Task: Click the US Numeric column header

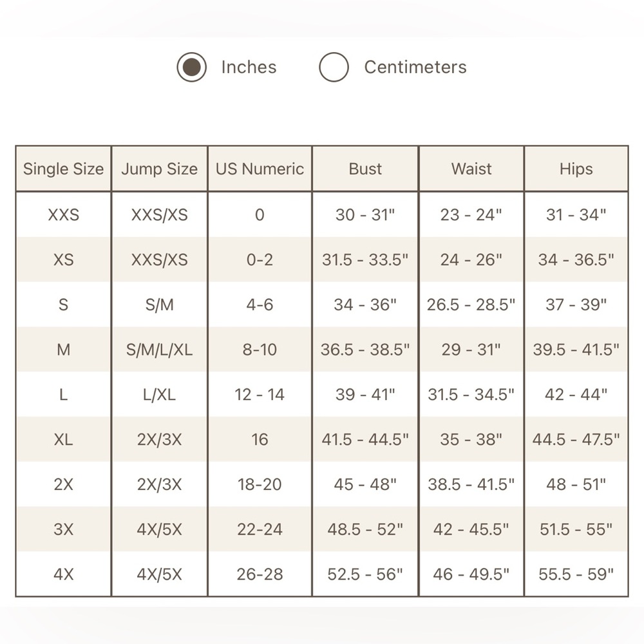Action: [x=260, y=169]
